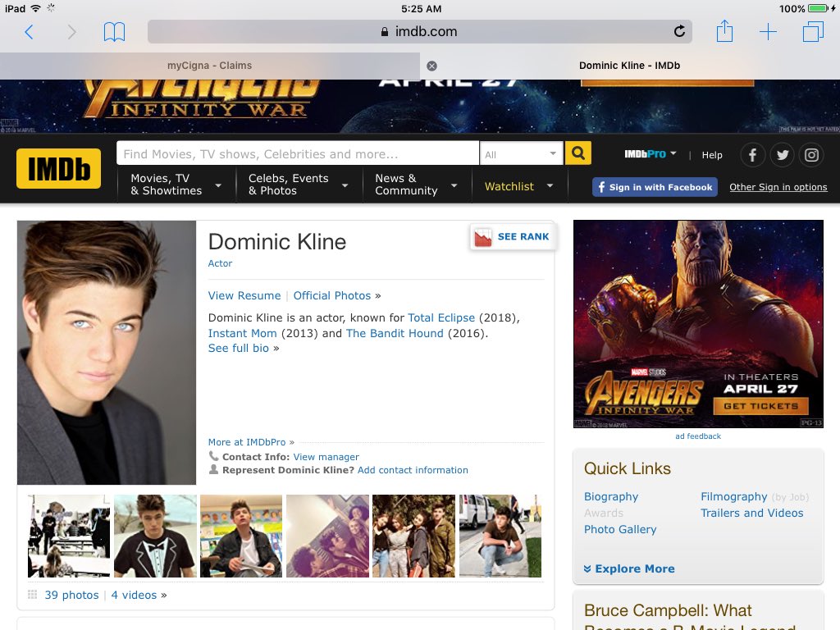Viewport: 840px width, 630px height.
Task: Open the Photo Gallery quick link
Action: point(620,529)
